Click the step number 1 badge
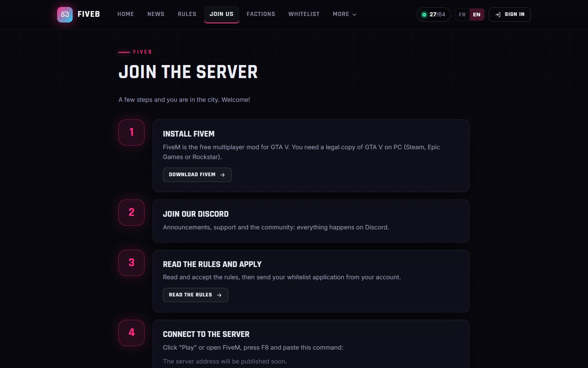This screenshot has width=588, height=368. tap(131, 132)
